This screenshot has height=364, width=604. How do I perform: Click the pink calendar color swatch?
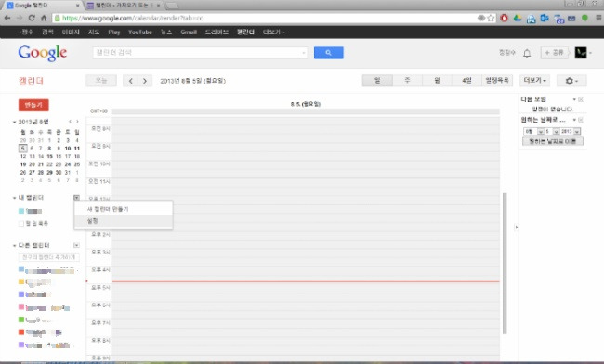coord(21,306)
